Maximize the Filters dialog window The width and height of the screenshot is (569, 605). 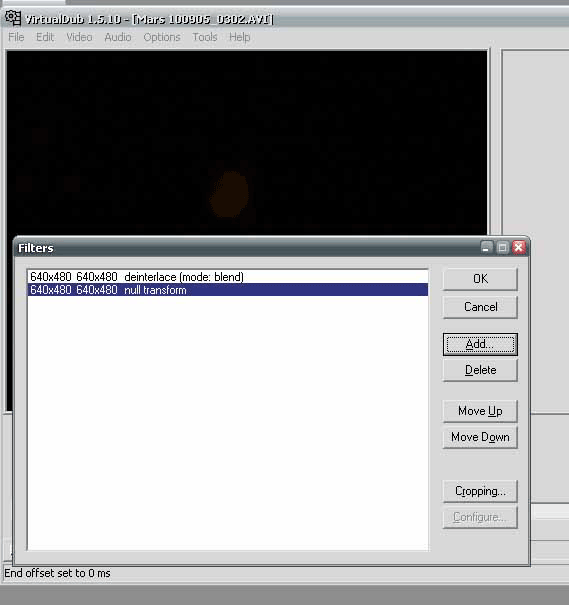click(x=502, y=247)
